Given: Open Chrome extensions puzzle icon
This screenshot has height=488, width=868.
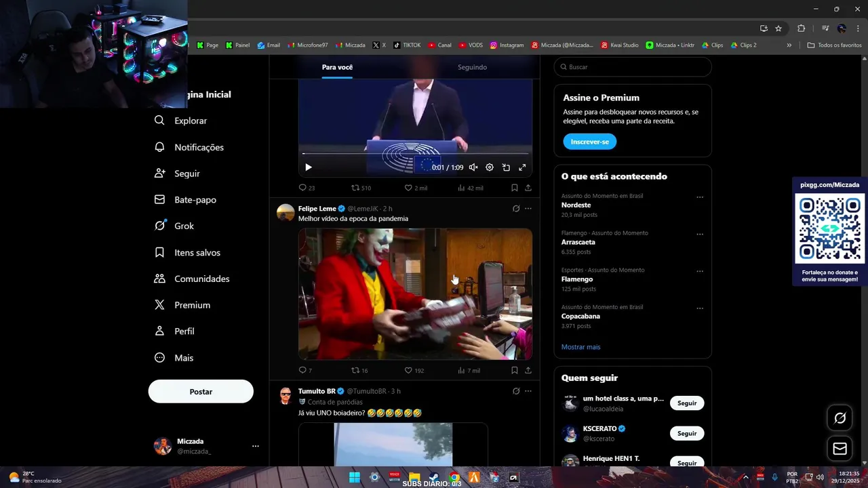Looking at the screenshot, I should pyautogui.click(x=801, y=28).
